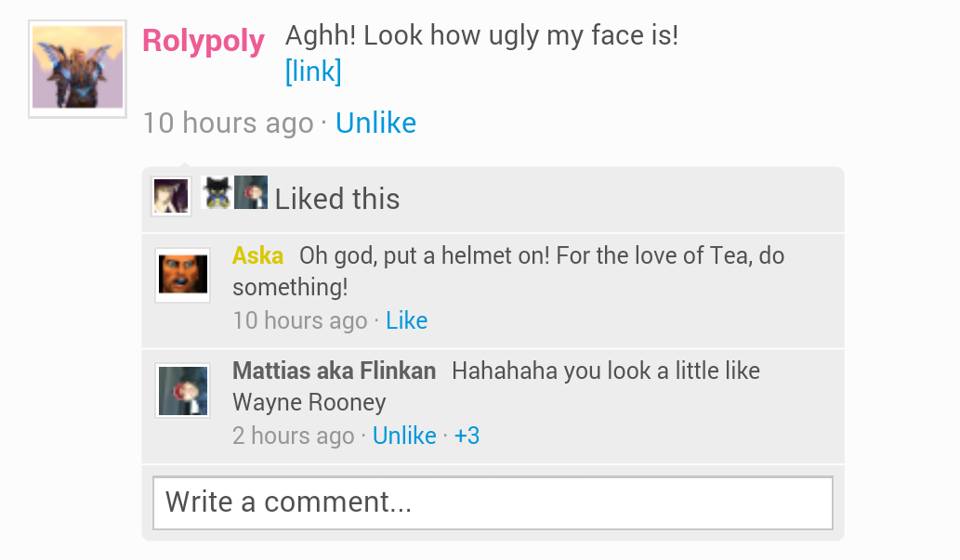Click first bordered avatar in Liked this row
This screenshot has width=960, height=560.
(171, 197)
